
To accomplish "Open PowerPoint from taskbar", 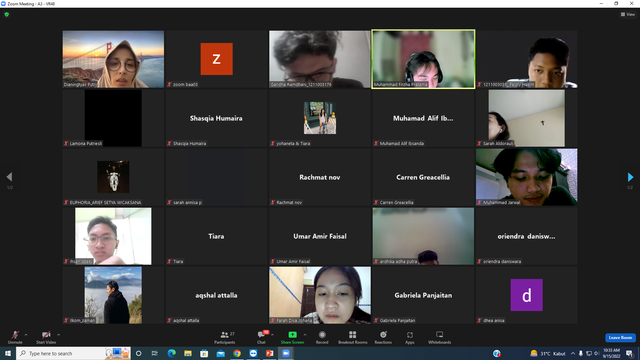I will [269, 353].
